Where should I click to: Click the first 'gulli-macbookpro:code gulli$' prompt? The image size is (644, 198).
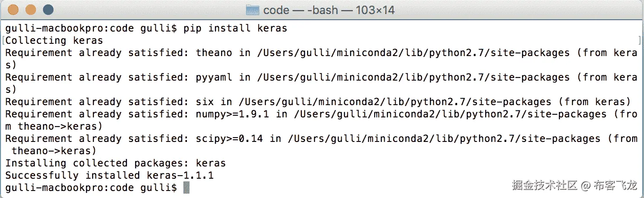pyautogui.click(x=91, y=28)
